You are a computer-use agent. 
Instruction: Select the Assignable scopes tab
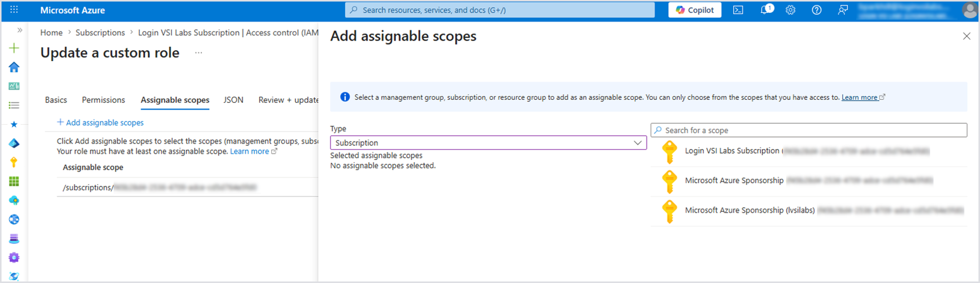pyautogui.click(x=175, y=100)
